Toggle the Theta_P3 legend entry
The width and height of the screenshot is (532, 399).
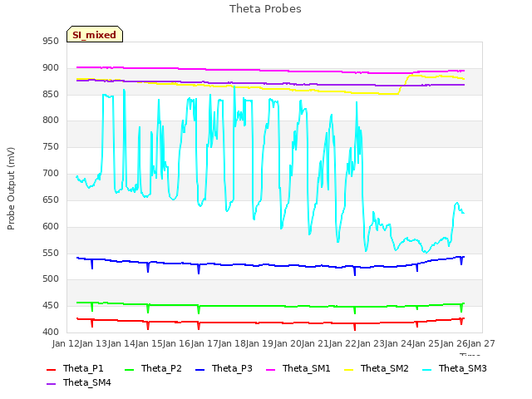coord(224,368)
